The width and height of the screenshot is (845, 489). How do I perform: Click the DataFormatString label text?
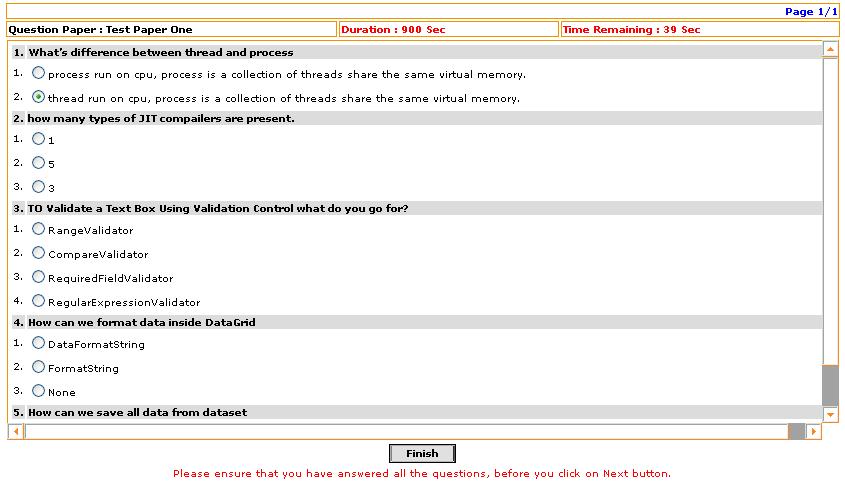[x=96, y=345]
